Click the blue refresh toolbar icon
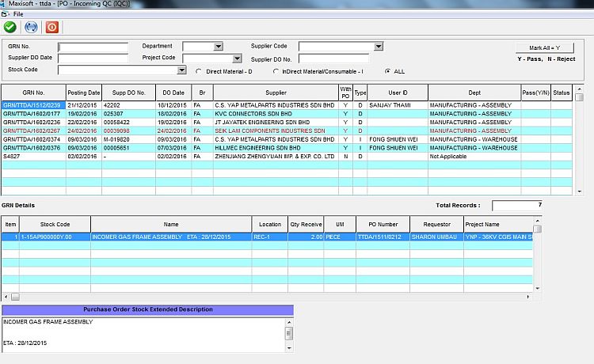The height and width of the screenshot is (364, 594). (x=32, y=26)
